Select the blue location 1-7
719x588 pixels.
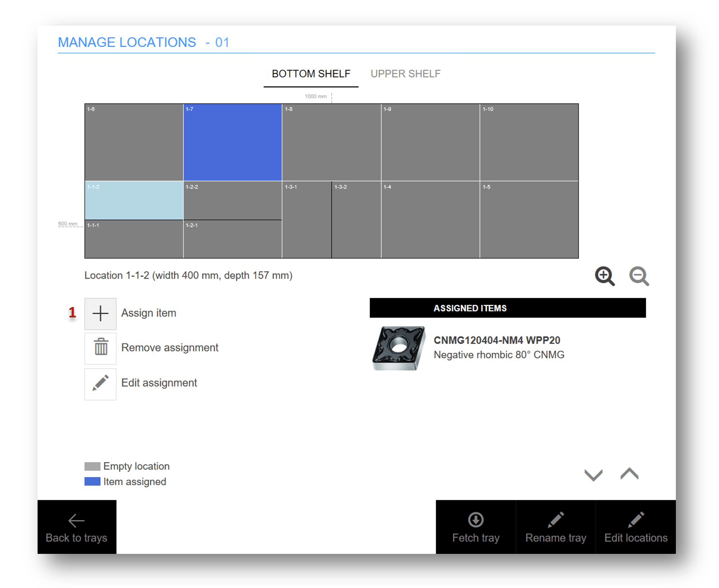[x=232, y=142]
